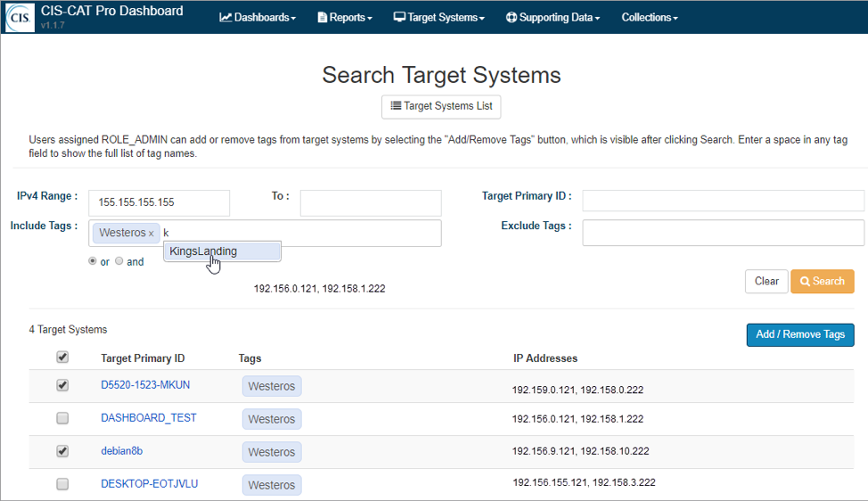Viewport: 868px width, 501px height.
Task: Click the '4 Target Systems' count text
Action: (68, 329)
